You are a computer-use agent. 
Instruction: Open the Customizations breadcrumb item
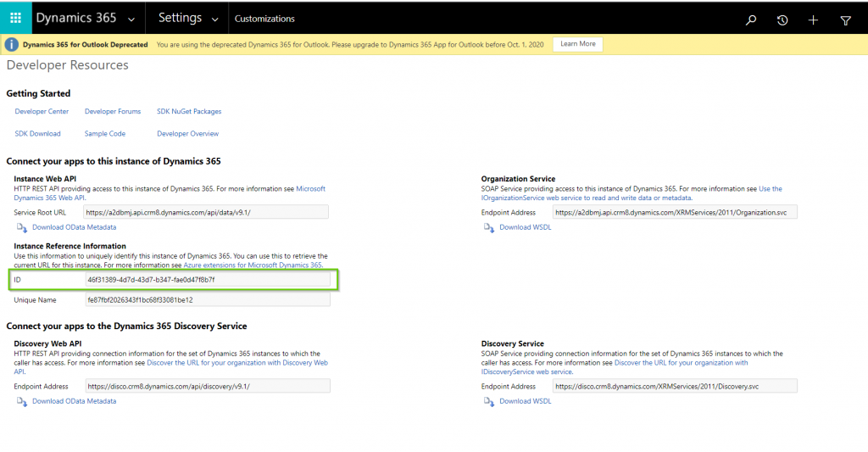click(264, 19)
